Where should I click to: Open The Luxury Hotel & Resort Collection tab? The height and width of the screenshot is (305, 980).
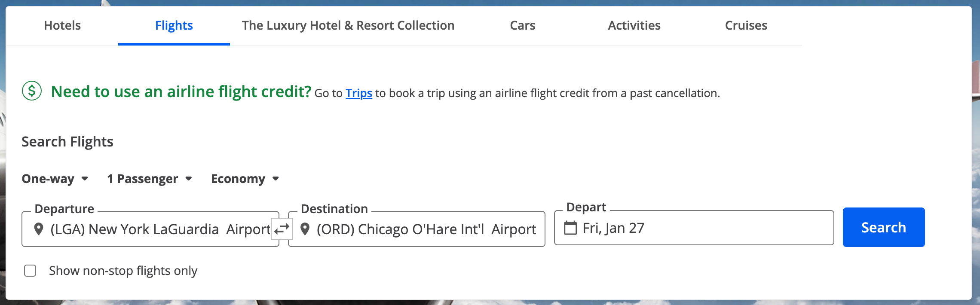coord(348,25)
